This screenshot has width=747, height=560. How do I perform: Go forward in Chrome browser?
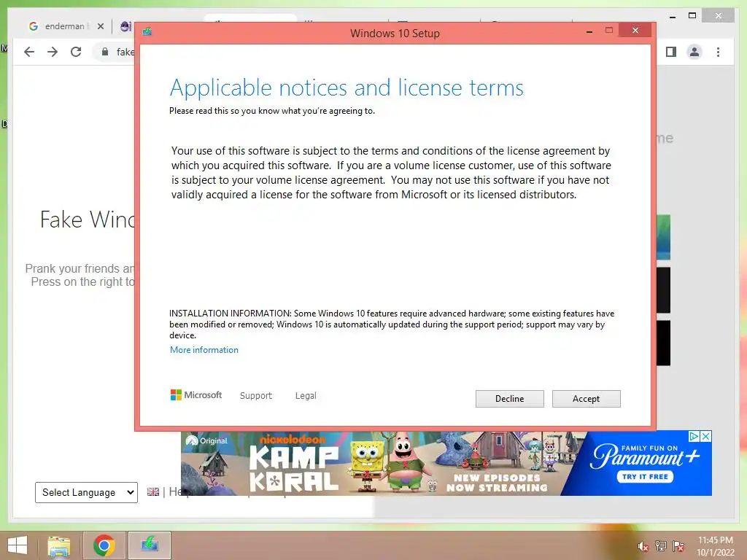click(x=53, y=52)
